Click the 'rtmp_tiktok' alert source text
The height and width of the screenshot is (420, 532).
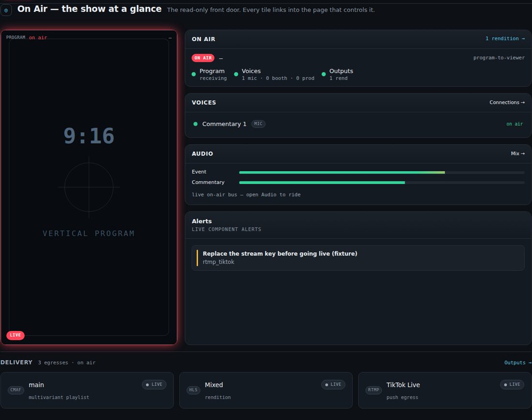(x=219, y=262)
